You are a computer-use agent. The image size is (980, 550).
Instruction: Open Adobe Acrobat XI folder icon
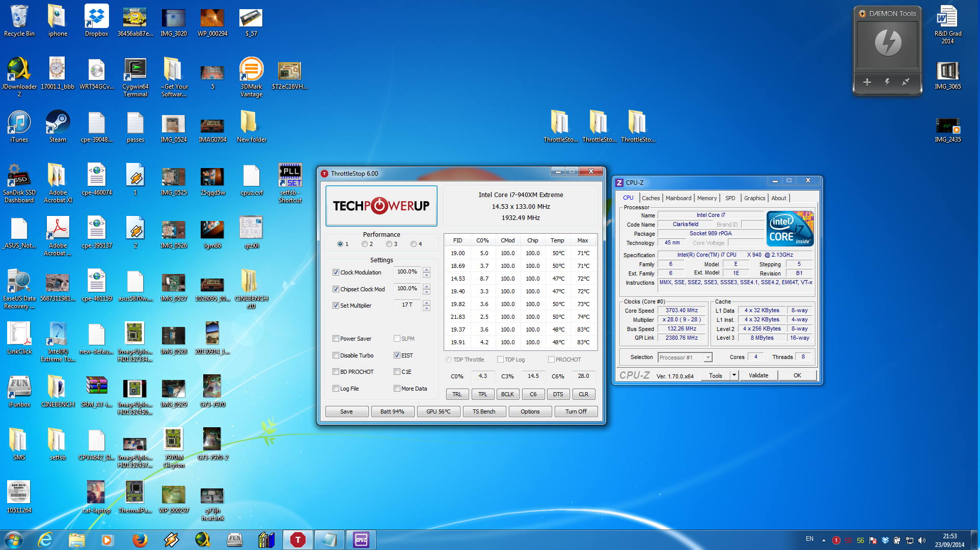pyautogui.click(x=58, y=182)
